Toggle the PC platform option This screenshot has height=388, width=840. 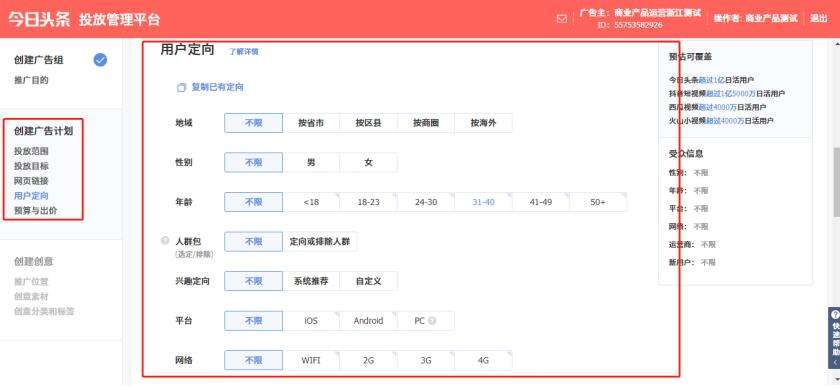(x=426, y=320)
